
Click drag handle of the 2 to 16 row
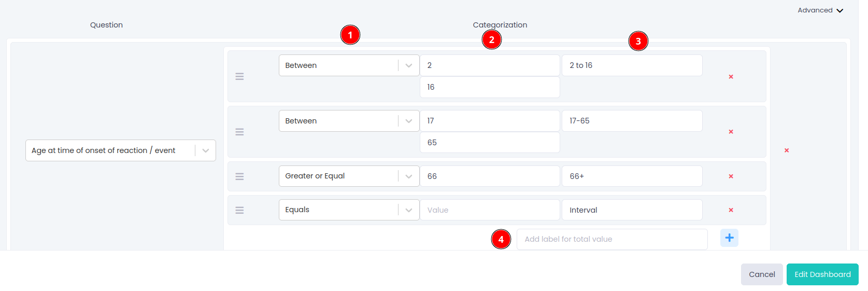click(239, 76)
